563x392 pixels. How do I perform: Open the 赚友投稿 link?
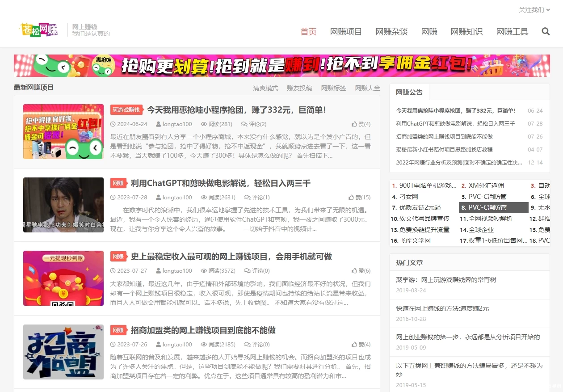coord(299,88)
